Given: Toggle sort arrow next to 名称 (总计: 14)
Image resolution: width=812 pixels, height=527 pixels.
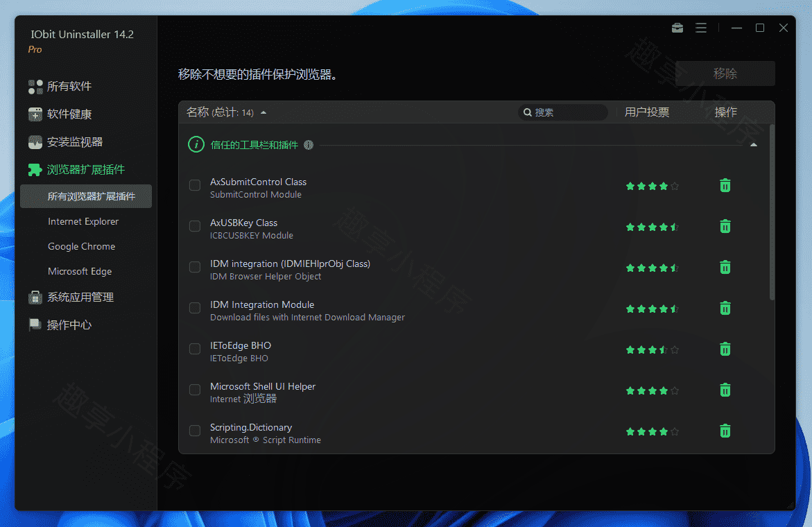Looking at the screenshot, I should pos(264,112).
